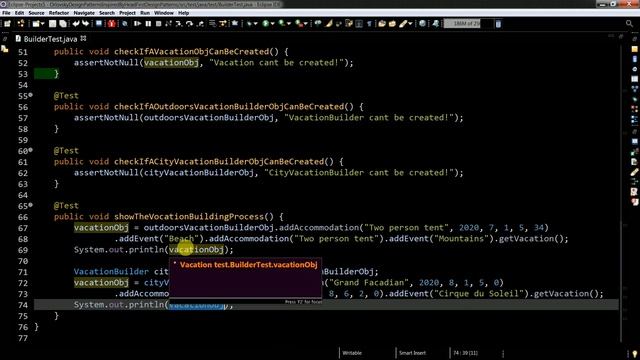The width and height of the screenshot is (640, 360).
Task: Open the New wizard dropdown arrow
Action: [x=42, y=24]
